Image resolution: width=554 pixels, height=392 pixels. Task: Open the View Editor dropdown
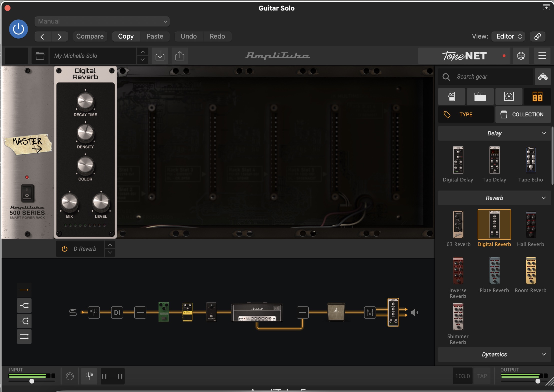508,37
